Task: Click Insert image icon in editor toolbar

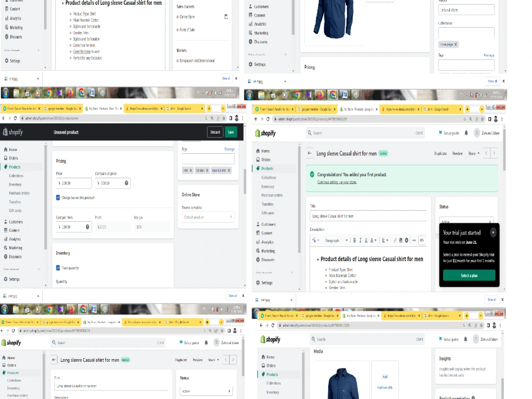Action: point(401,240)
